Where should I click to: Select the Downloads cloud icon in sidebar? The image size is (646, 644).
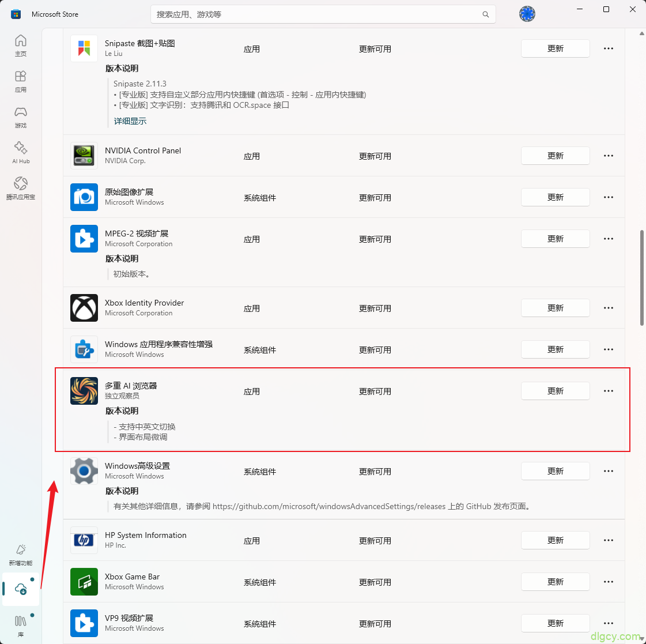(21, 589)
